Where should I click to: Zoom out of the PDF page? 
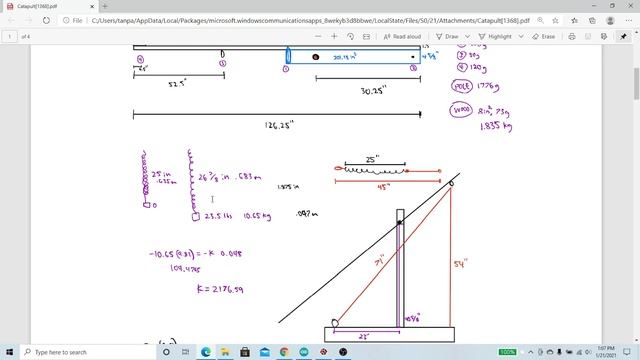(x=318, y=36)
